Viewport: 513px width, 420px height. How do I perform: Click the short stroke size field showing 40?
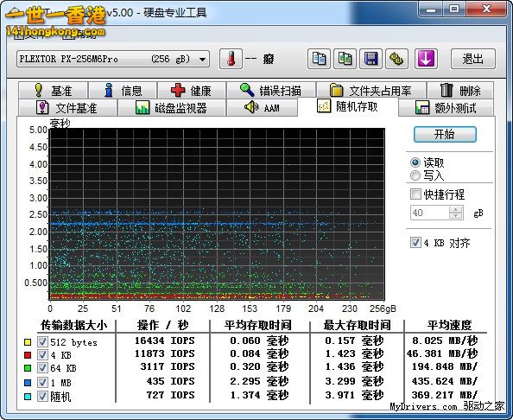click(x=429, y=213)
